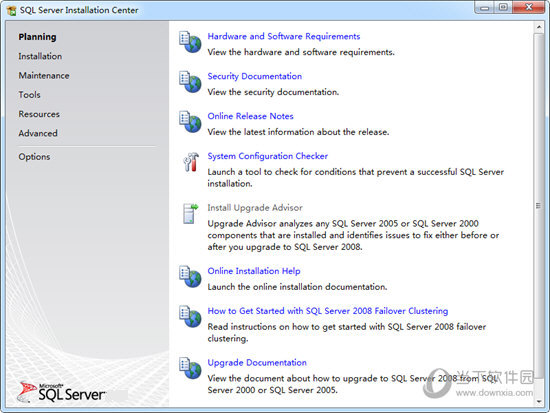
Task: Switch to the Installation category
Action: 40,56
